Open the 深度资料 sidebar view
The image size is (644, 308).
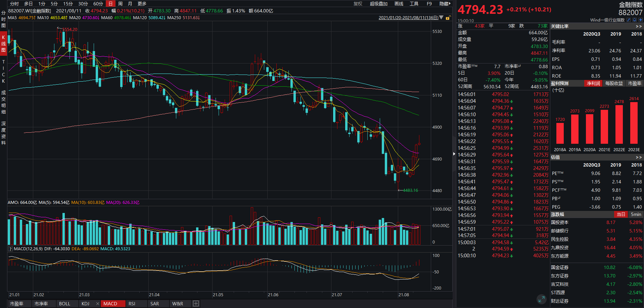[3, 133]
